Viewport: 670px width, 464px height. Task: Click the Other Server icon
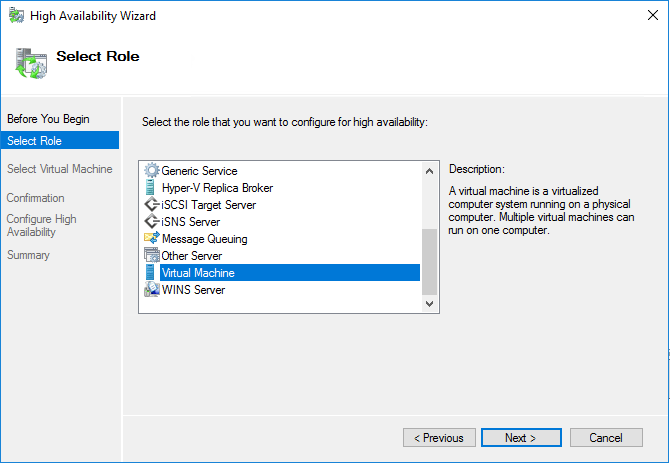[152, 256]
